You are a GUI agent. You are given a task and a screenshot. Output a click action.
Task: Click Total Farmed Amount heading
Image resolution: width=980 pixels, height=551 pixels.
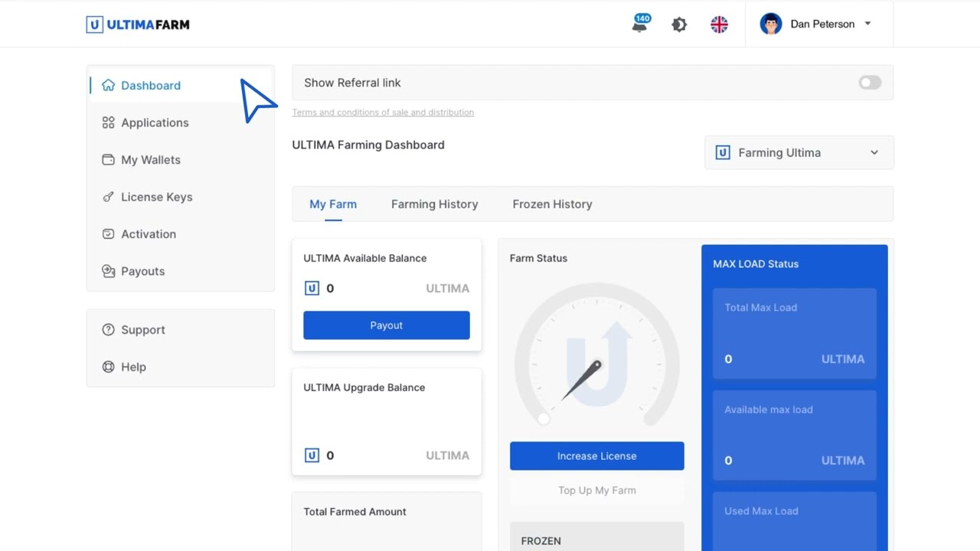point(354,511)
